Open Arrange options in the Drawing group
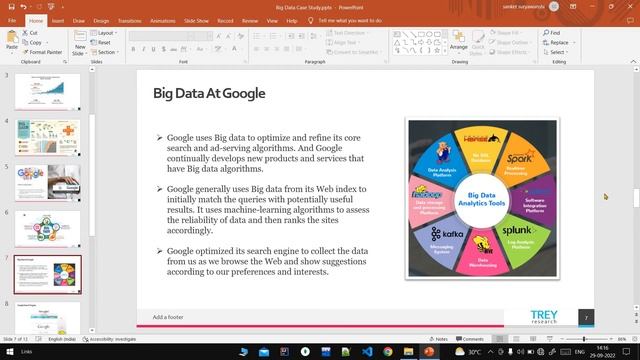640x360 pixels. [459, 40]
